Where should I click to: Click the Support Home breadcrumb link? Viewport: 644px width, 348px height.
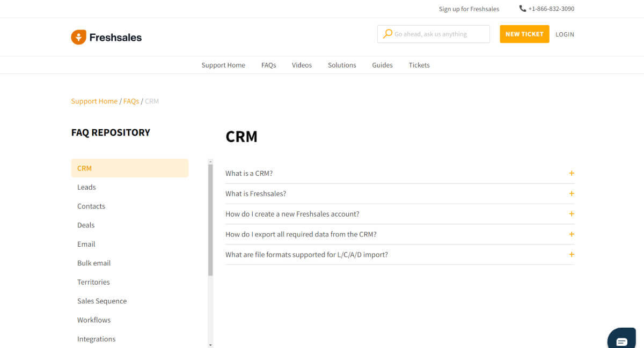point(94,101)
